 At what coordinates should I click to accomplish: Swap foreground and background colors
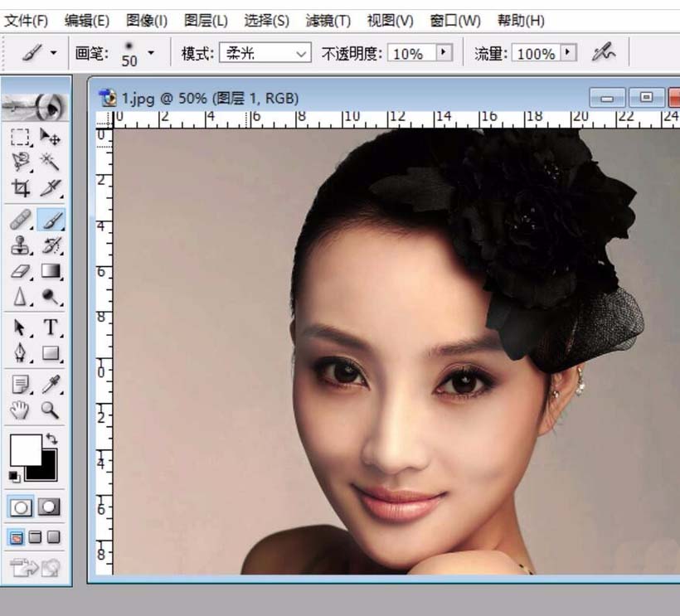(x=53, y=439)
